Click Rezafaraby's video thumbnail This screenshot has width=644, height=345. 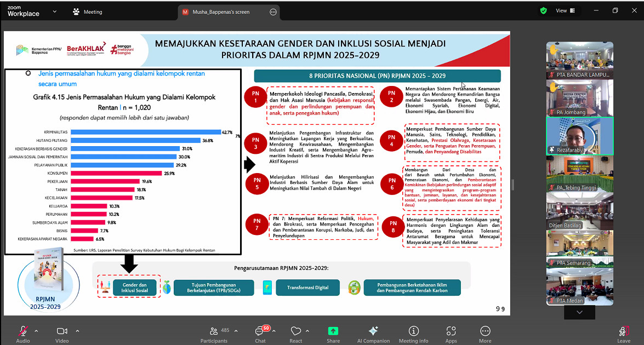(x=579, y=135)
